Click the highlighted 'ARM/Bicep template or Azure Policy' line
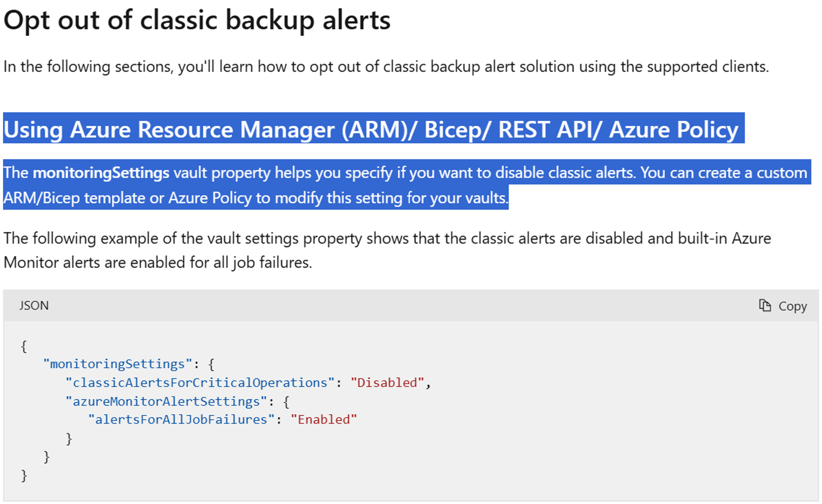The image size is (822, 504). point(256,198)
